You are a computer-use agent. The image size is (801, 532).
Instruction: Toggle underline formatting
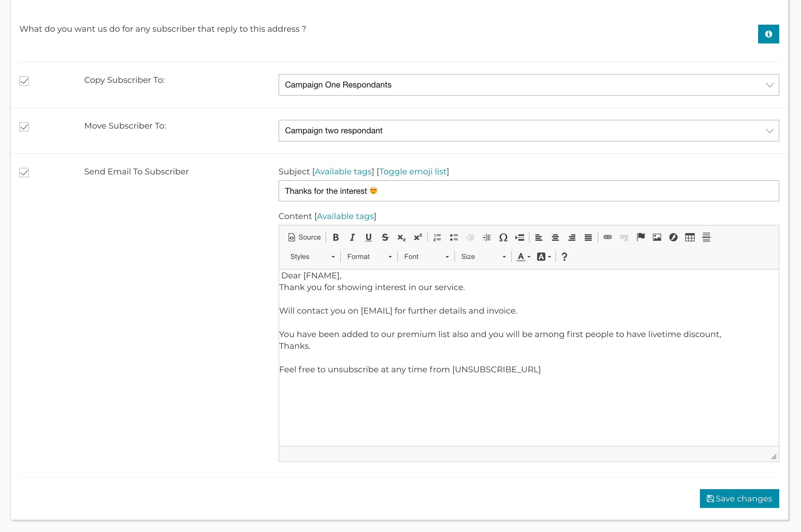(x=368, y=237)
